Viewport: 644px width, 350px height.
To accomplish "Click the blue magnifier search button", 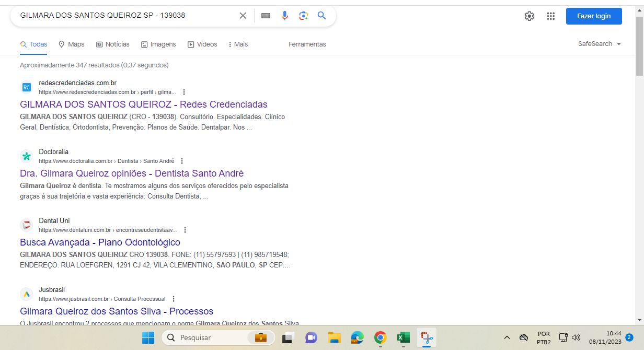I will point(322,16).
